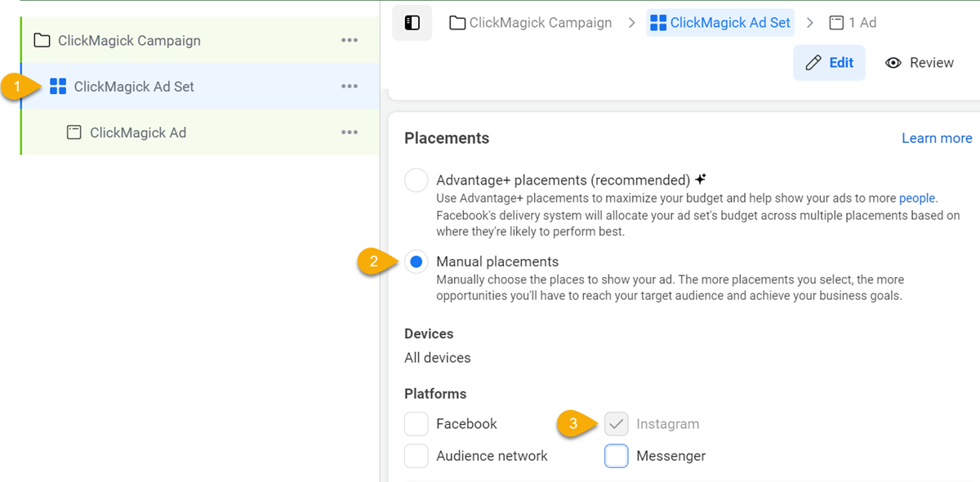Image resolution: width=980 pixels, height=482 pixels.
Task: Check the Messenger platform checkbox
Action: click(617, 456)
